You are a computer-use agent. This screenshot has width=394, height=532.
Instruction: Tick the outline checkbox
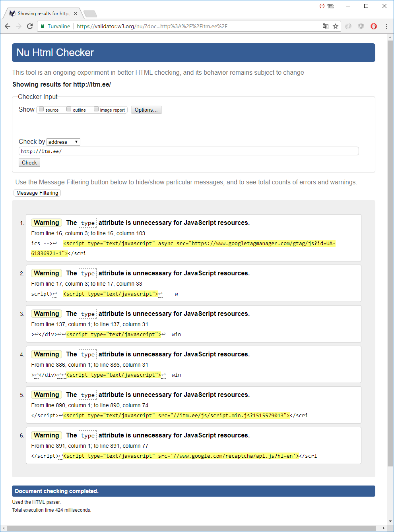click(69, 109)
